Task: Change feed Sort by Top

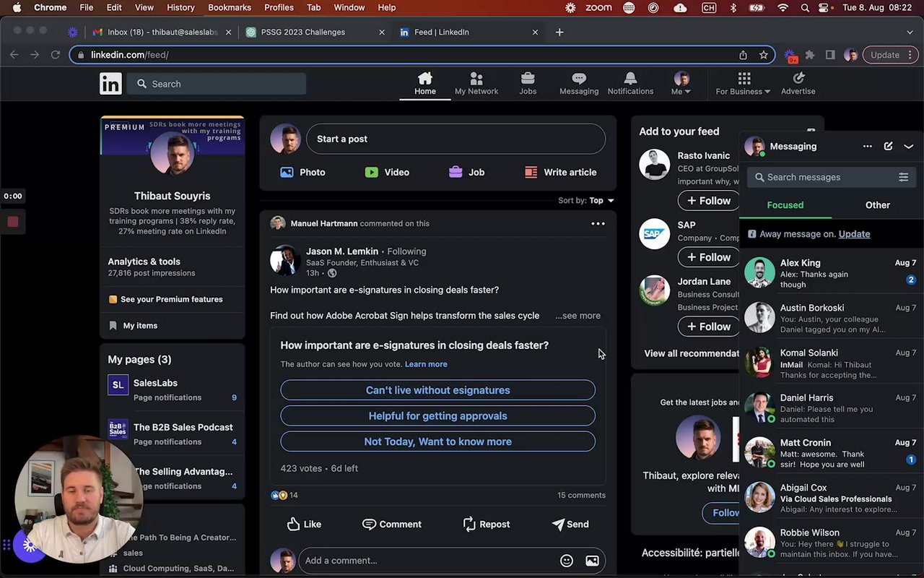Action: coord(586,200)
